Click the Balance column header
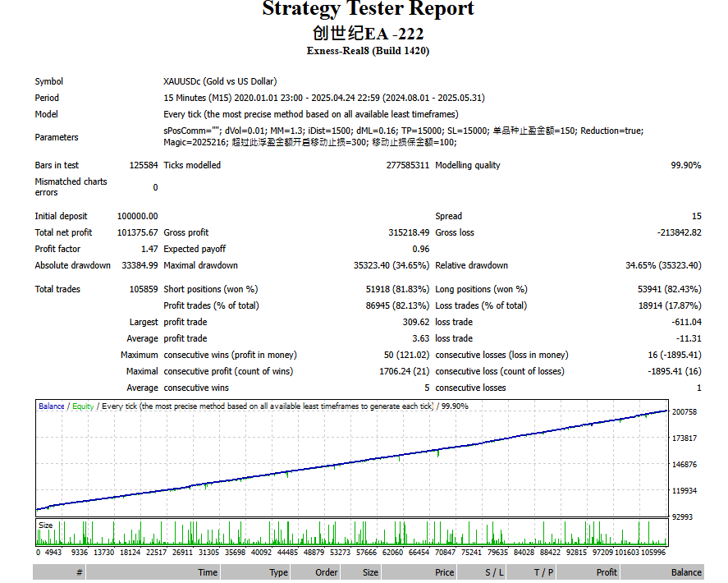Viewport: 728px width, 583px height. click(662, 572)
